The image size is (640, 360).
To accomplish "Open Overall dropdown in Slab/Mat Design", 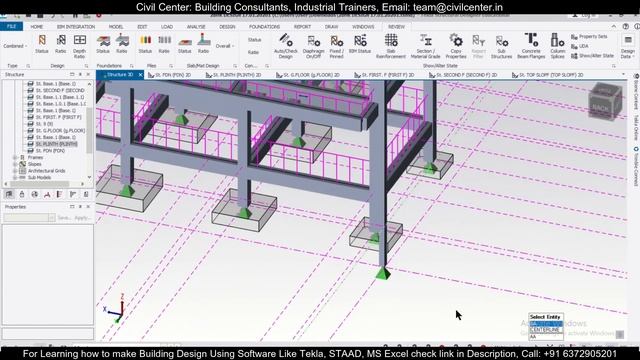I will [225, 46].
